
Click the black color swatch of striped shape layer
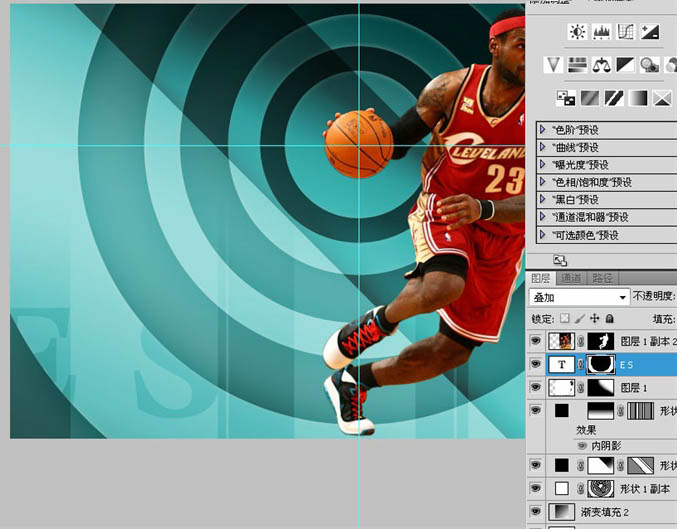click(562, 410)
